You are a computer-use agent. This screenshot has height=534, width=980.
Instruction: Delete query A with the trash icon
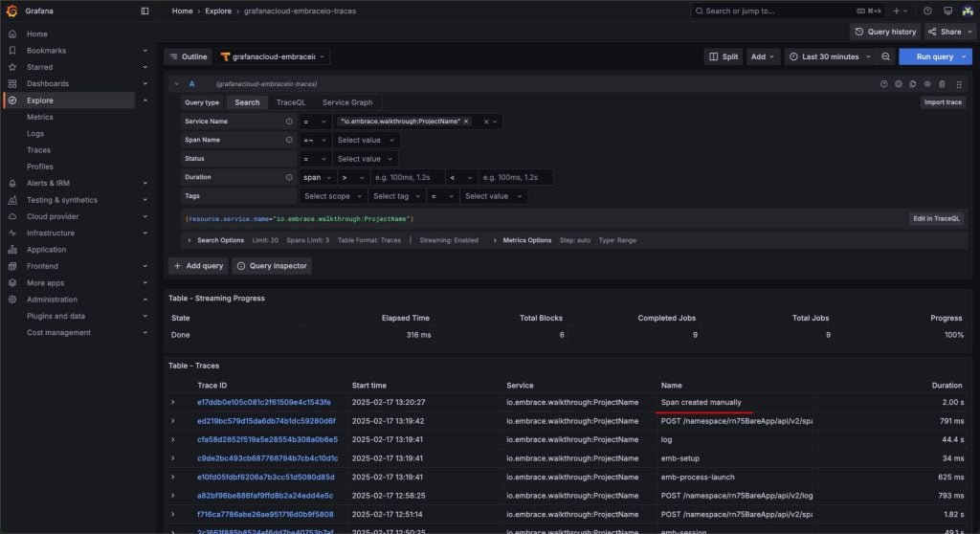point(942,84)
